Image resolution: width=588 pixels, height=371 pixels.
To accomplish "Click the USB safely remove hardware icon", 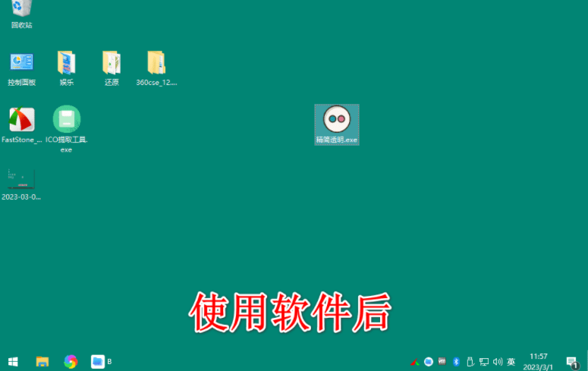I will (x=470, y=362).
